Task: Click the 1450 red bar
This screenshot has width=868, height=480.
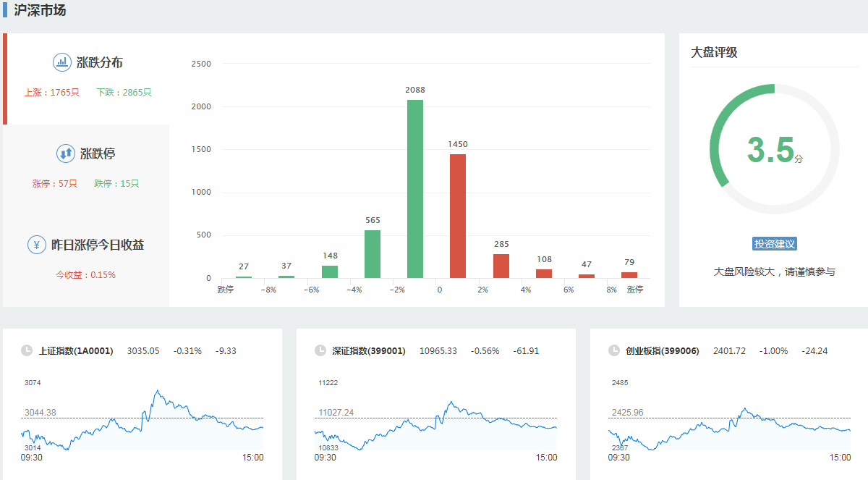Action: tap(458, 216)
